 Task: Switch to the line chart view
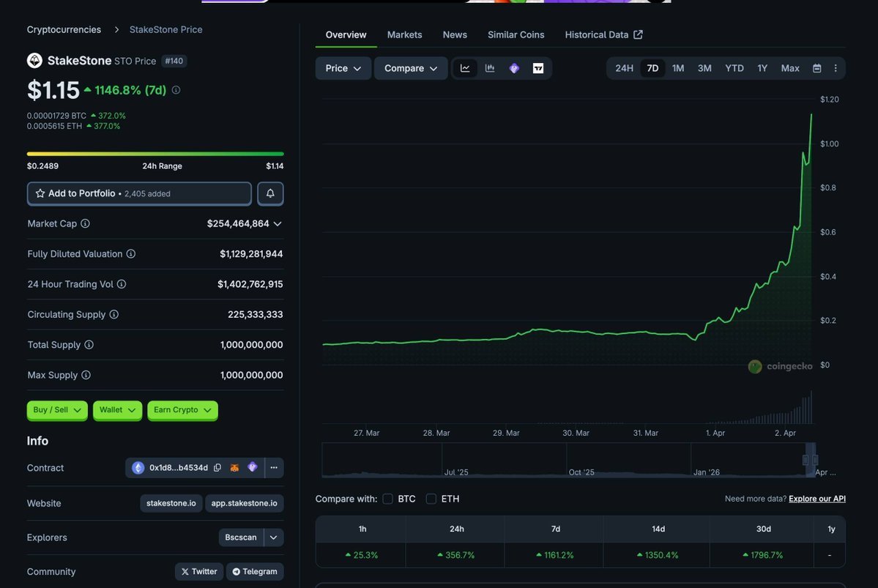(x=465, y=68)
